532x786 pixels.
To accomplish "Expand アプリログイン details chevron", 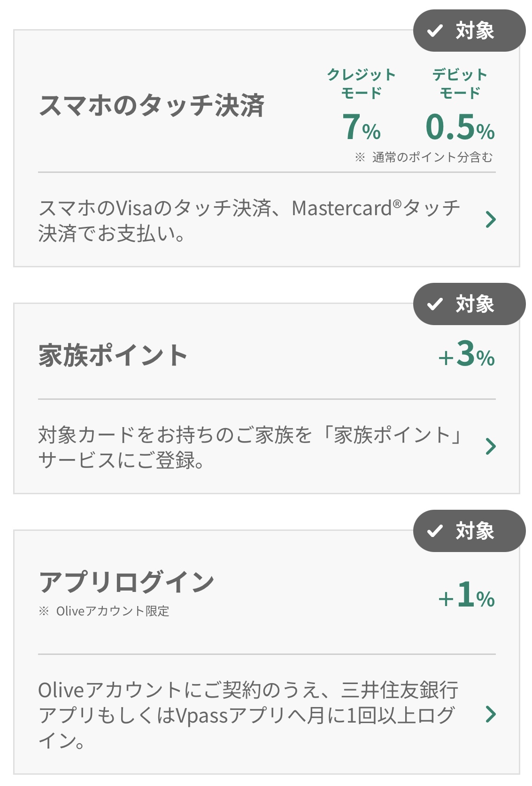I will 491,714.
